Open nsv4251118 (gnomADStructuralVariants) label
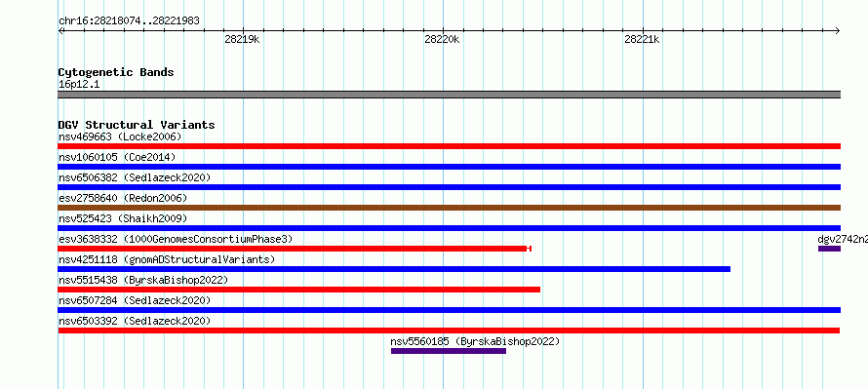 (x=167, y=259)
